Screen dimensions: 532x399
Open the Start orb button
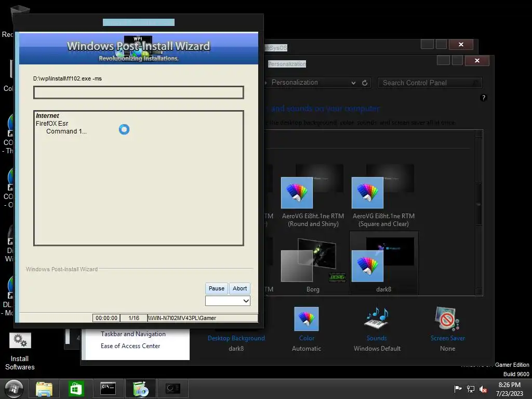click(x=14, y=389)
